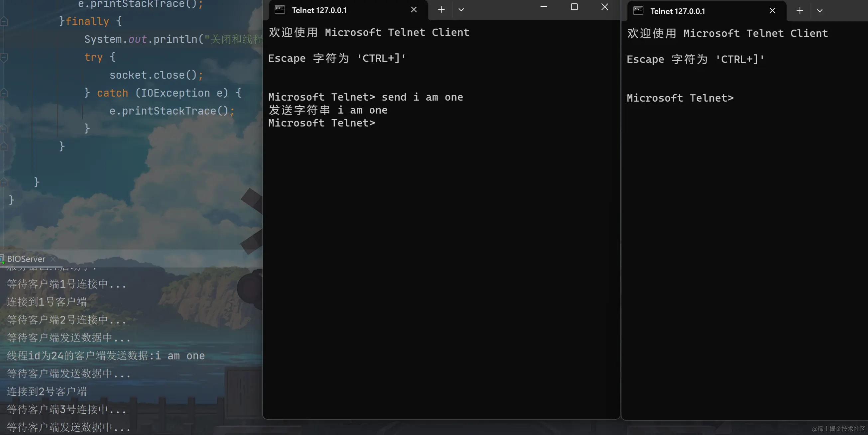Screen dimensions: 868x435
Task: Open a new tab in the left terminal window
Action: [x=441, y=10]
